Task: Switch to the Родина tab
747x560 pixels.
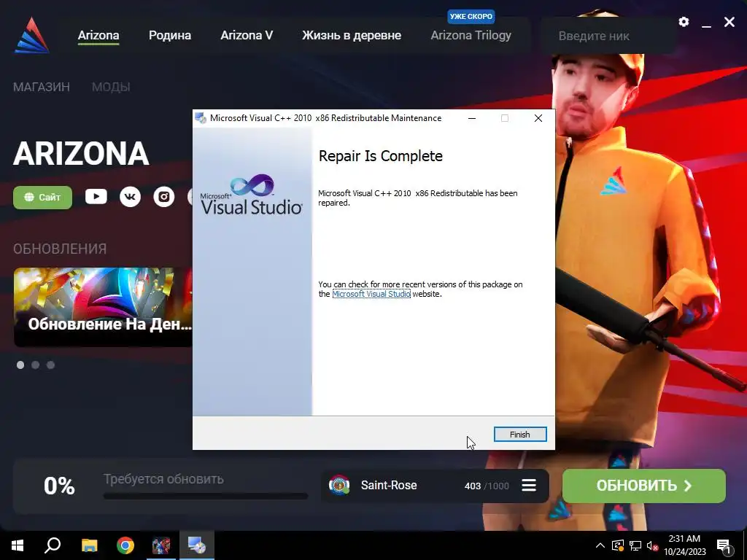Action: pyautogui.click(x=169, y=35)
